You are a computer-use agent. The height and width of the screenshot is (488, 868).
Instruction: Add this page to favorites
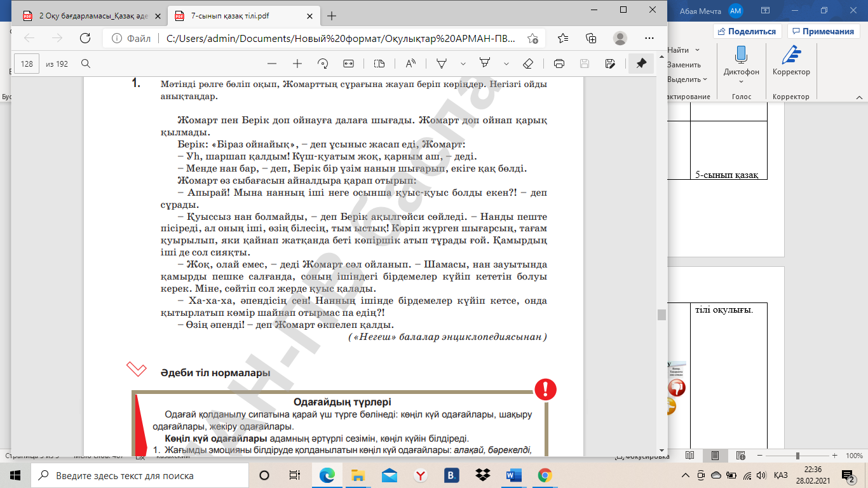[x=532, y=38]
